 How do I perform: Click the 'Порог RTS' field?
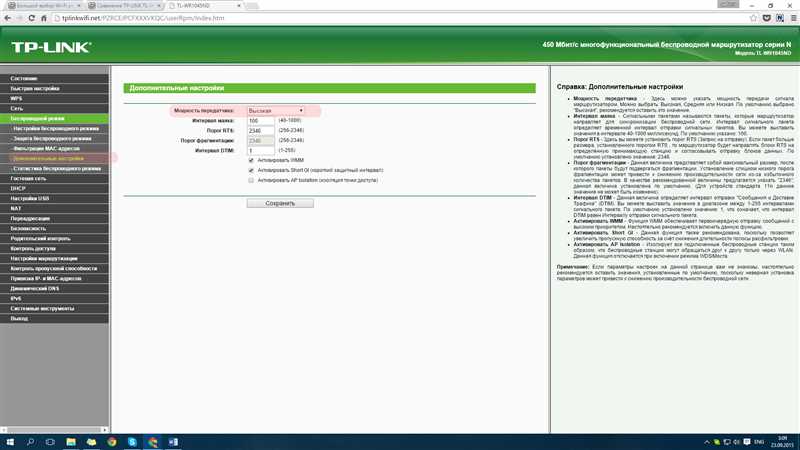pos(261,131)
